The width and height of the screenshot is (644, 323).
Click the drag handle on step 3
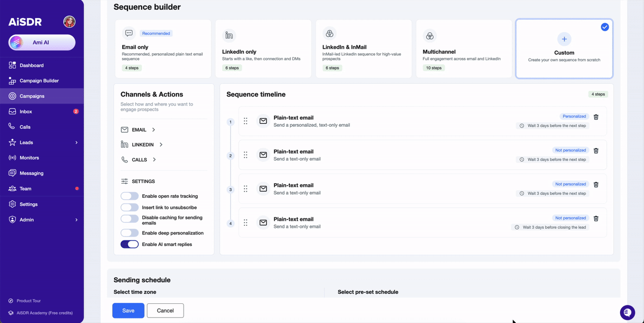click(x=246, y=189)
